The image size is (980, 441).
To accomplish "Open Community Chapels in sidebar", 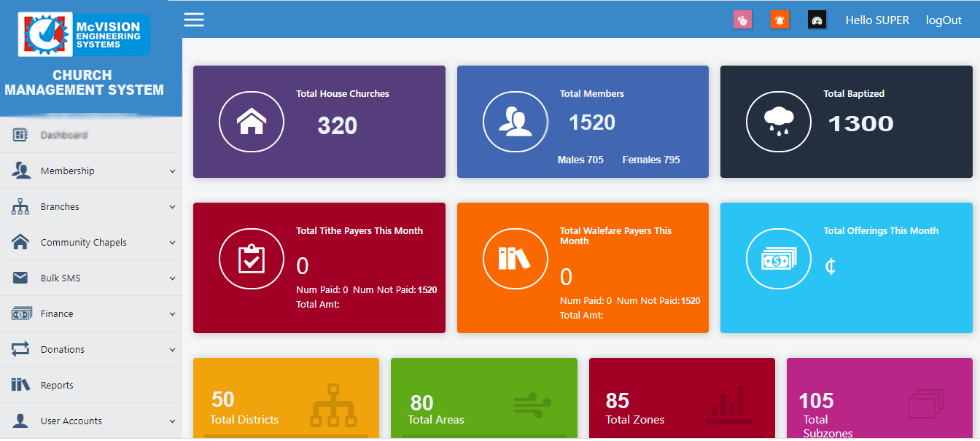I will (83, 243).
